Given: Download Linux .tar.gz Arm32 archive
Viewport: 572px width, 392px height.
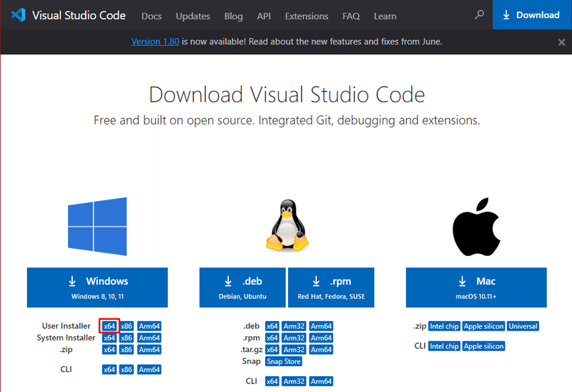Looking at the screenshot, I should [294, 349].
